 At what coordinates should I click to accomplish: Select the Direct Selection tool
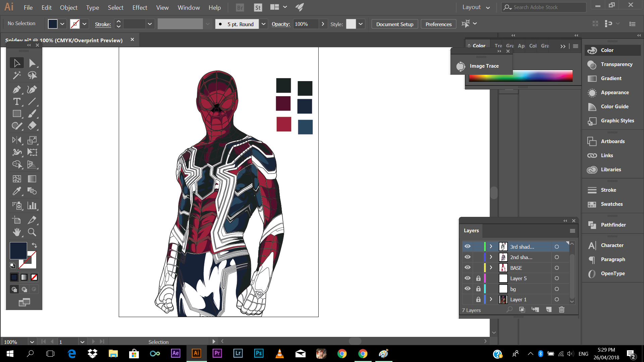32,63
